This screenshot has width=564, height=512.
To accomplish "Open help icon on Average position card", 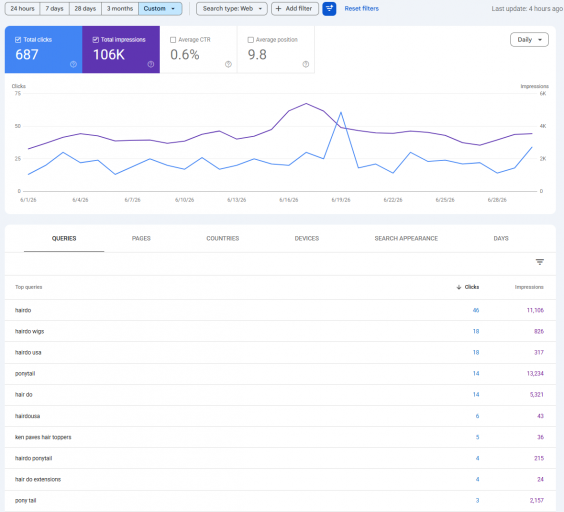I will (x=306, y=64).
